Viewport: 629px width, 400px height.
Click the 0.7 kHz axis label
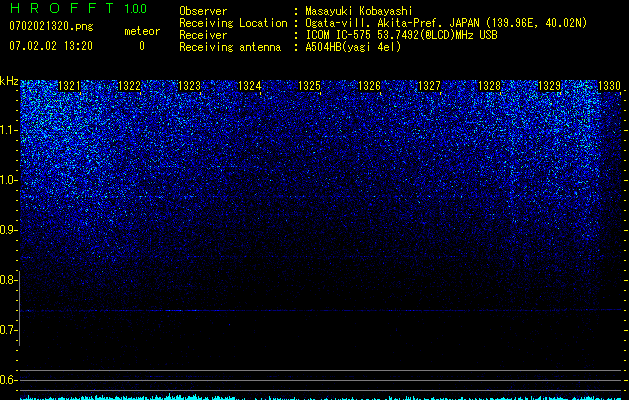tap(8, 330)
